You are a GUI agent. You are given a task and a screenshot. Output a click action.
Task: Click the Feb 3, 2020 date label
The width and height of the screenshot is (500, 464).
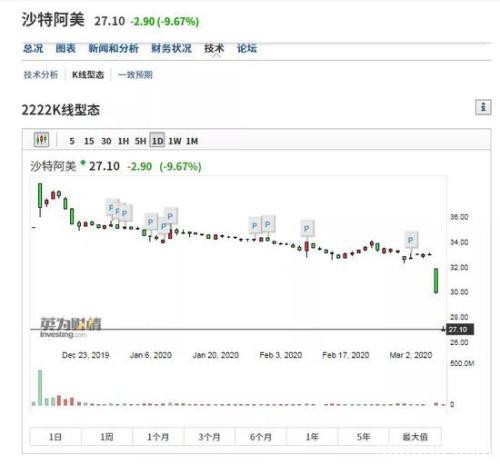pyautogui.click(x=281, y=355)
